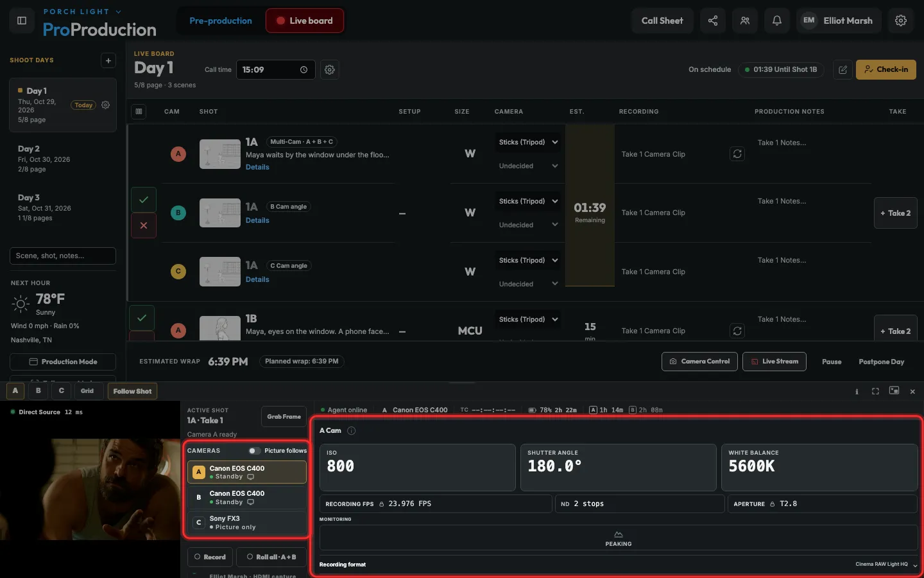Toggle Follow Shot mode
The image size is (924, 578).
point(133,391)
